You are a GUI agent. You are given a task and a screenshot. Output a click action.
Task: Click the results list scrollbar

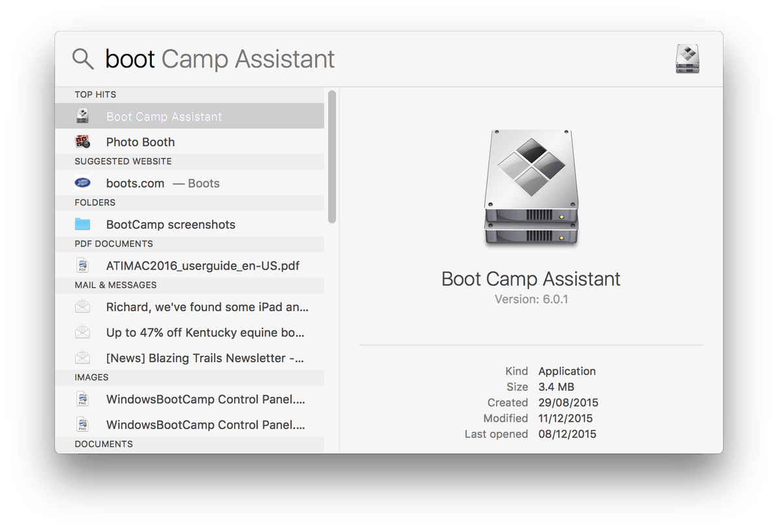[x=332, y=156]
